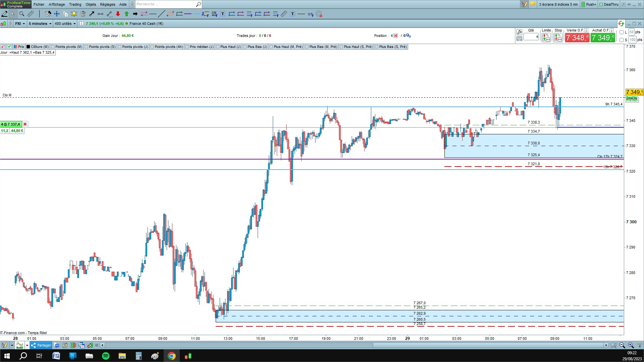Open the Réglages menu
The width and height of the screenshot is (644, 362).
[108, 4]
